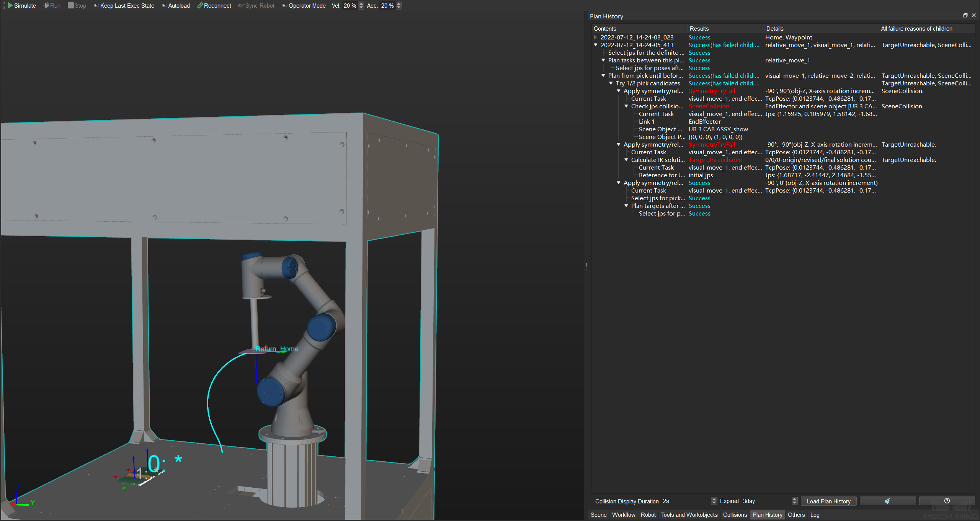Click Load Plan History button
The image size is (980, 521).
[828, 501]
